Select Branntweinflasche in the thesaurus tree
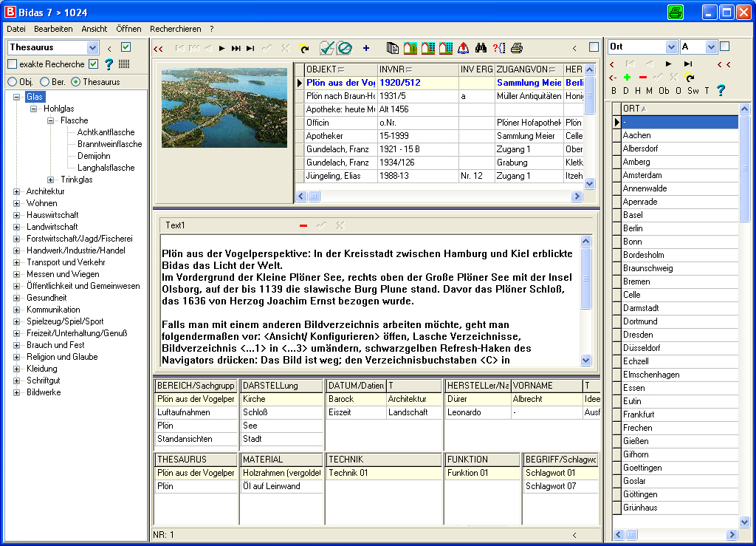This screenshot has width=756, height=546. pos(109,144)
